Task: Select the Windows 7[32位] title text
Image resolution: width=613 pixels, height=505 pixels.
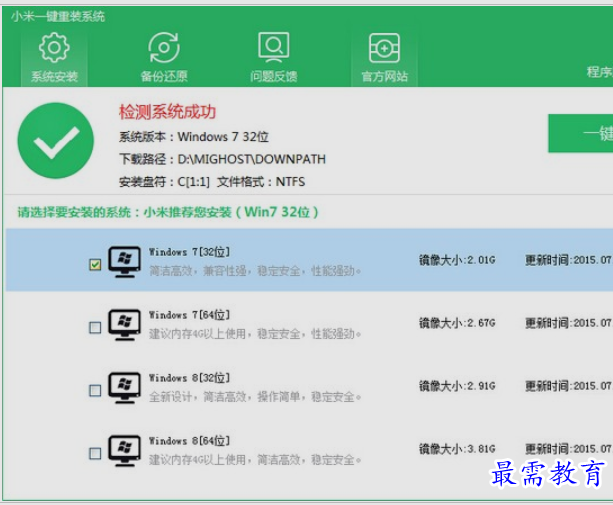Action: 189,252
